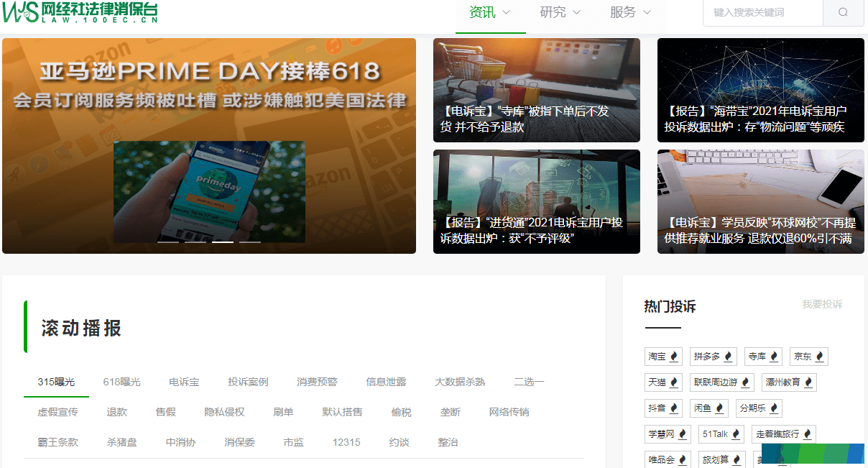The width and height of the screenshot is (868, 468).
Task: Open the 网络传销 tab
Action: pyautogui.click(x=509, y=412)
